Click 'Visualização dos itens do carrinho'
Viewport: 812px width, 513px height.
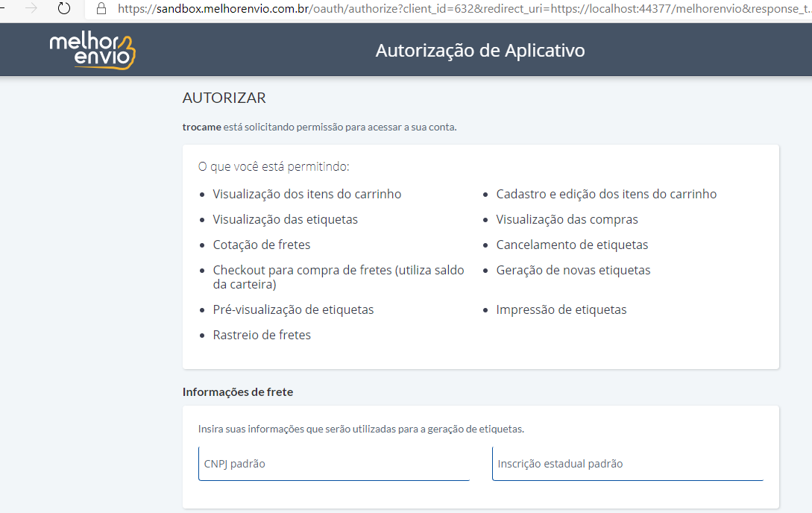pos(307,194)
